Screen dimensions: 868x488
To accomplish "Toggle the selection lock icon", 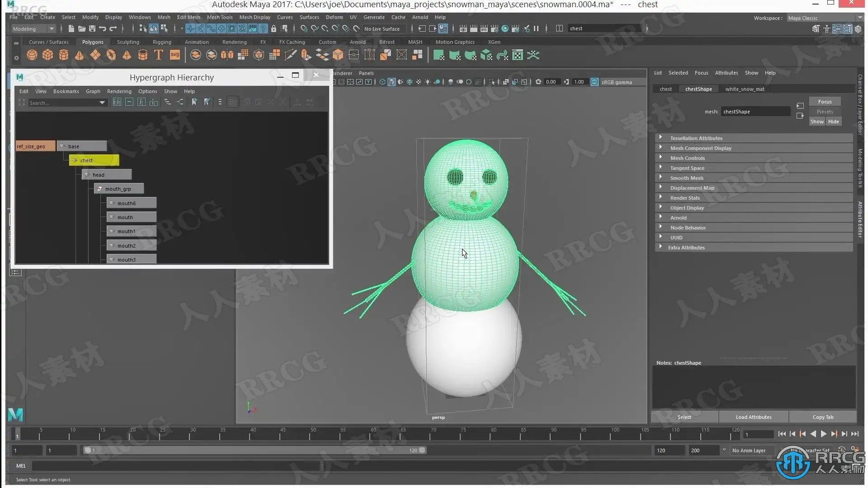I will (274, 28).
